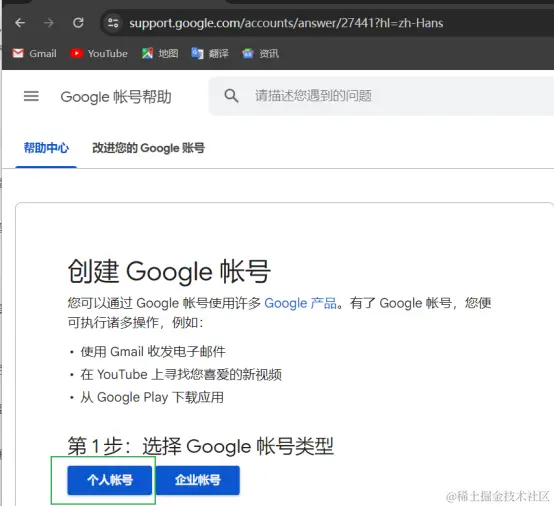Follow the Google 产品 hyperlink
Viewport: 554px width, 507px height.
(x=300, y=303)
